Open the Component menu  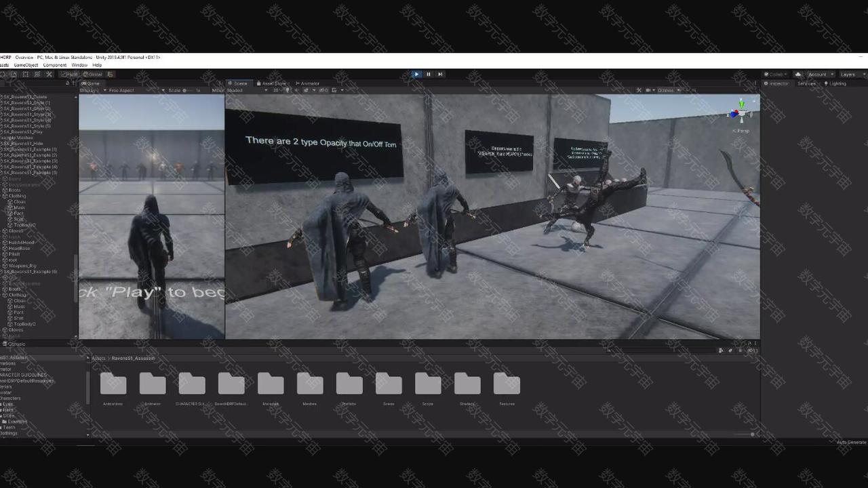(x=55, y=65)
